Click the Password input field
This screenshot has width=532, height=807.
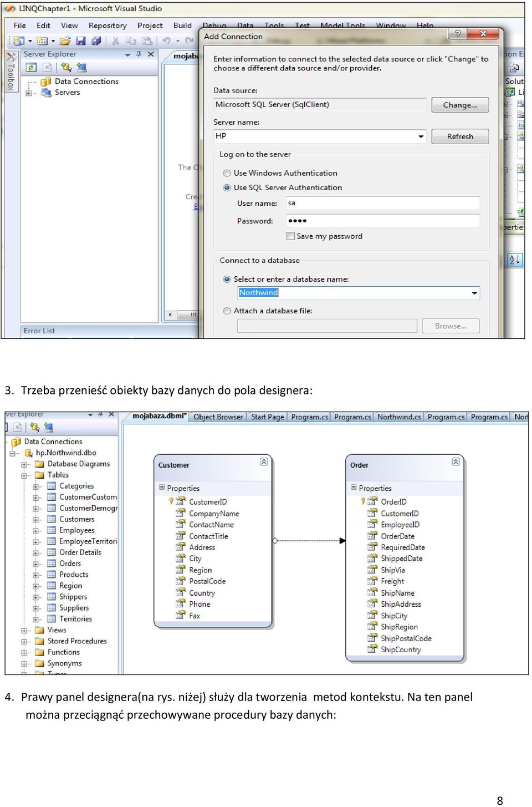383,221
